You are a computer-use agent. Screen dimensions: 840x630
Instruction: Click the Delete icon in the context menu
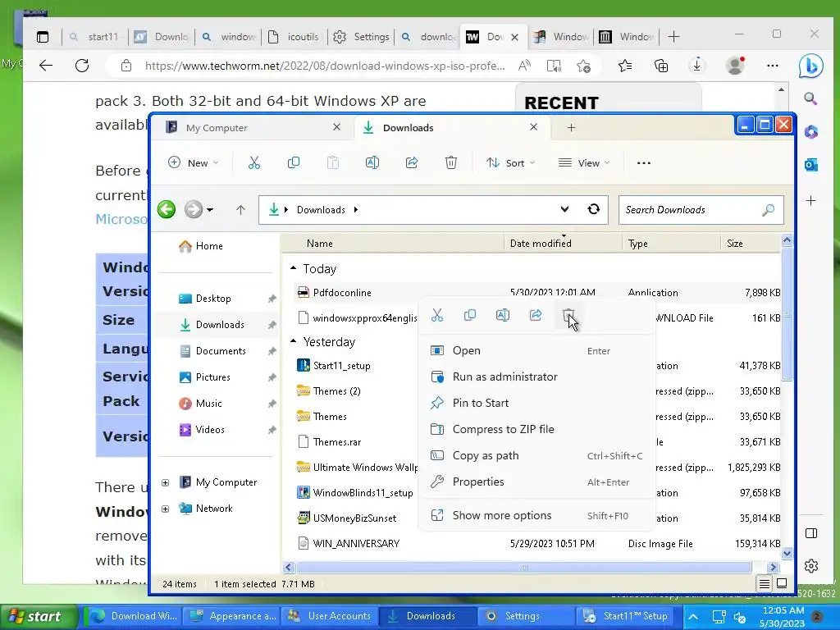pos(568,315)
